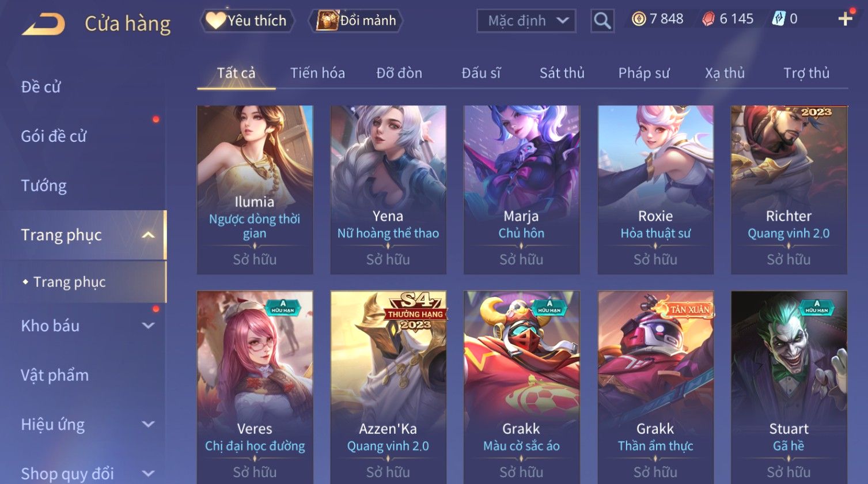
Task: Open Đổi mảnh chest exchange
Action: 356,21
